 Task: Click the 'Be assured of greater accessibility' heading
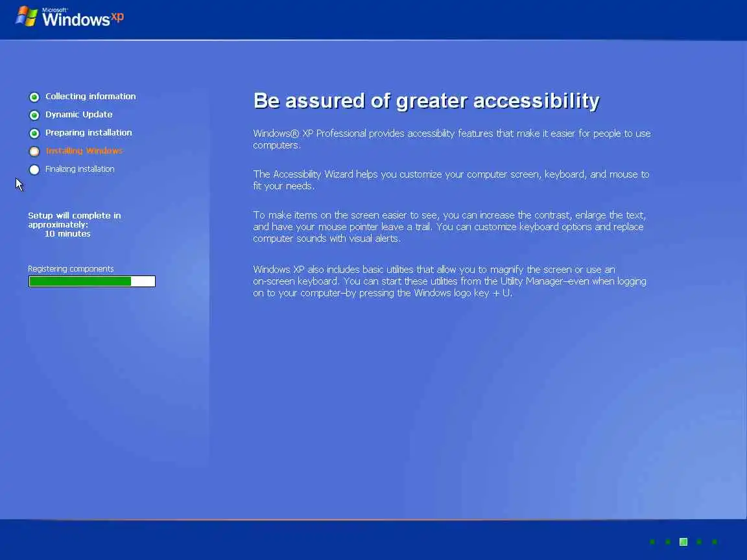click(x=427, y=101)
